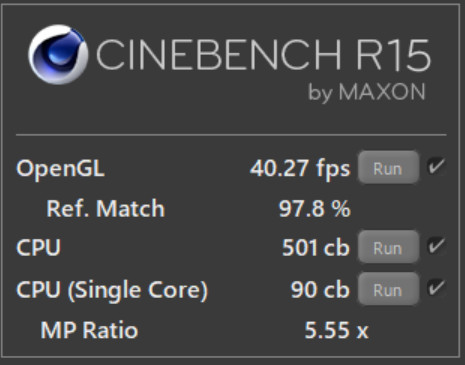Start the CPU multi-core test with Run
Viewport: 465px width, 365px height.
[x=388, y=247]
